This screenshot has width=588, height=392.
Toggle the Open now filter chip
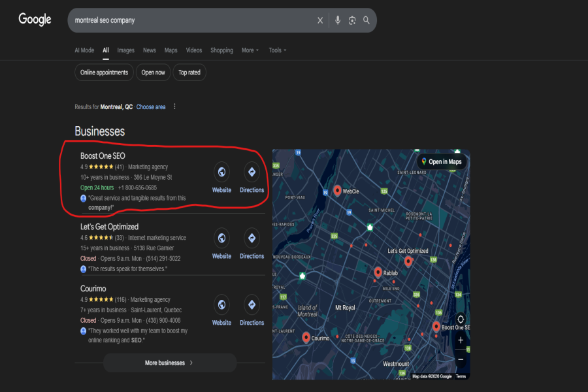[x=153, y=73]
